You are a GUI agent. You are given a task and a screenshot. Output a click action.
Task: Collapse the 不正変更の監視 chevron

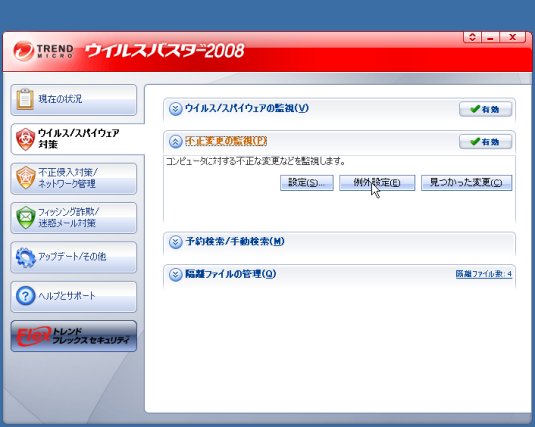coord(175,142)
